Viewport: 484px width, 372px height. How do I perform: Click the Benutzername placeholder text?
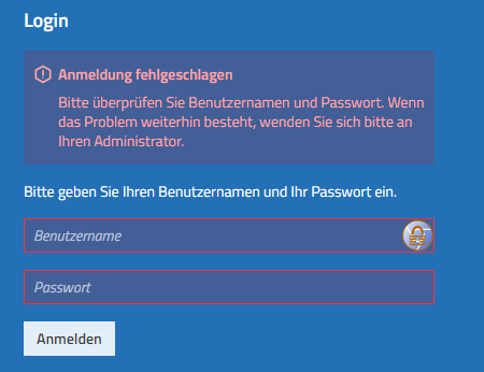(x=78, y=236)
